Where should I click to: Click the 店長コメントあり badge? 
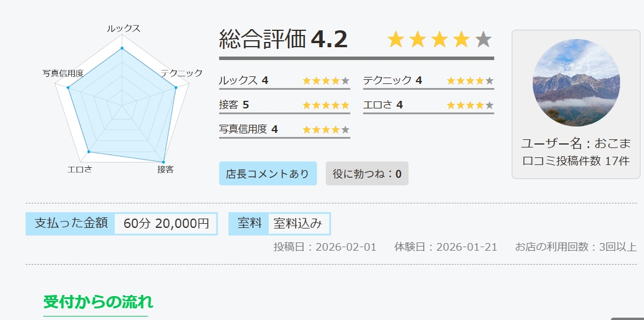268,174
